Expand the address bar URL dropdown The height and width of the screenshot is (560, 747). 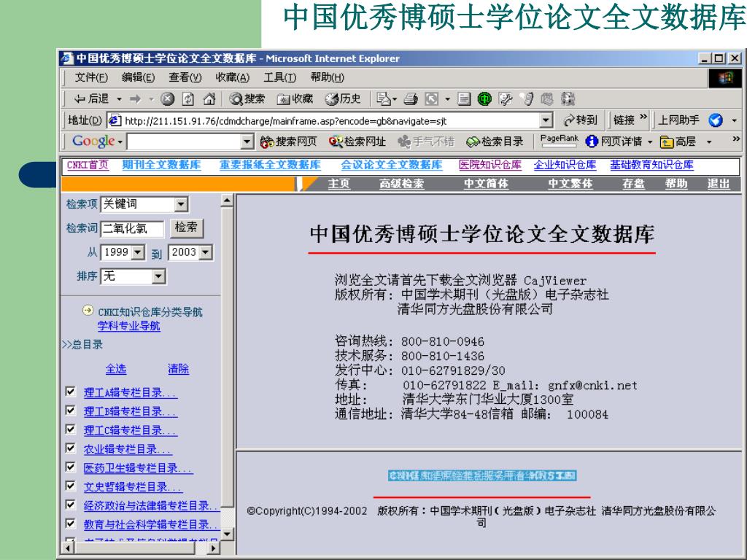(x=546, y=120)
